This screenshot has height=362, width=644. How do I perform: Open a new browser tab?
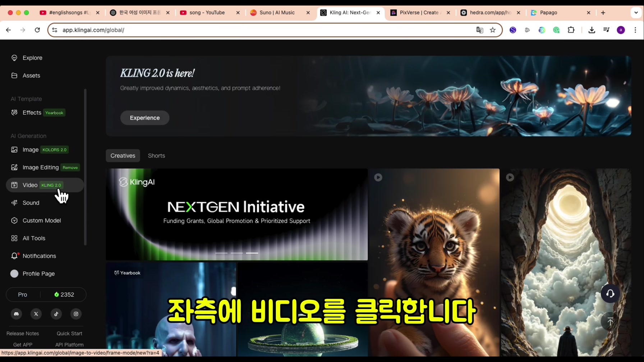[603, 13]
